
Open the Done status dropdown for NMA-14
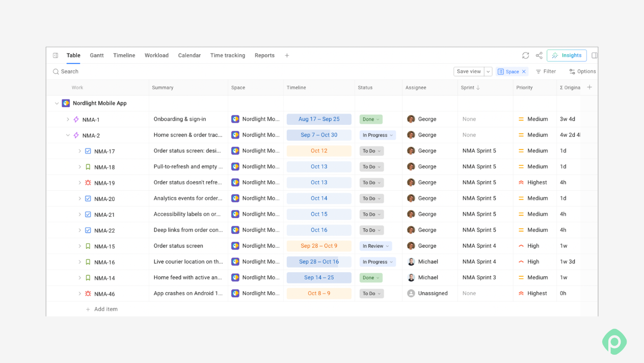coord(371,277)
